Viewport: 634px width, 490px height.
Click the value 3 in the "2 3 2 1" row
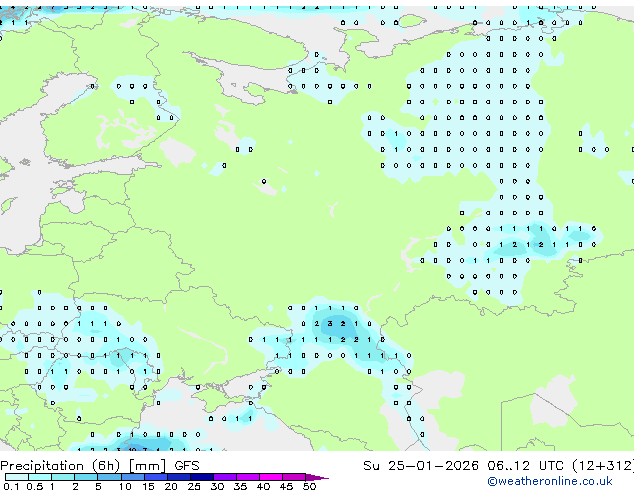click(330, 323)
